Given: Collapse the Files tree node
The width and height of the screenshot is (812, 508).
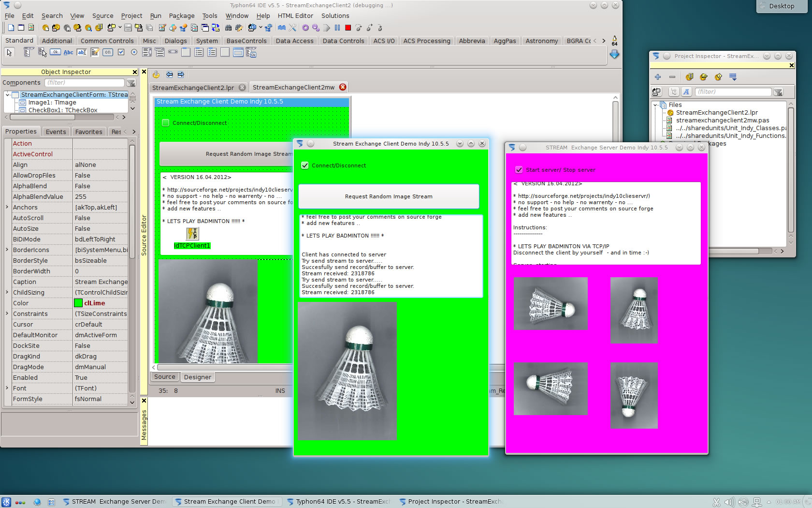Looking at the screenshot, I should coord(655,105).
